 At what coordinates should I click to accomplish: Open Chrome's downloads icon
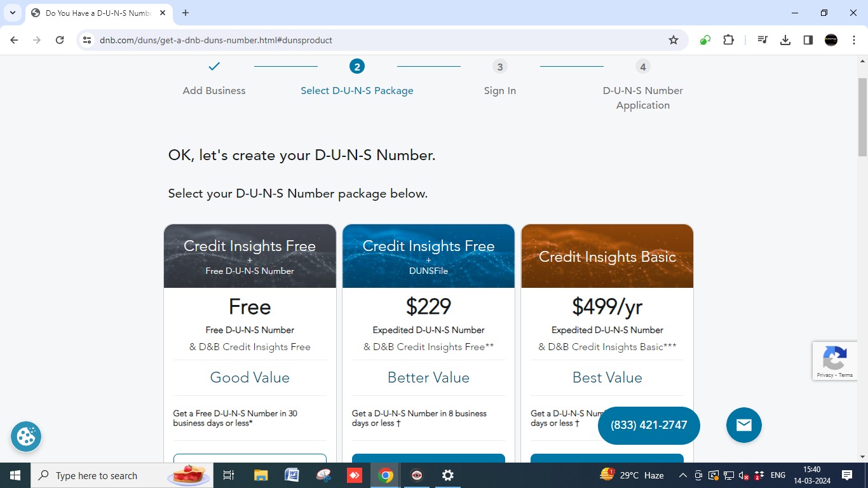(785, 39)
